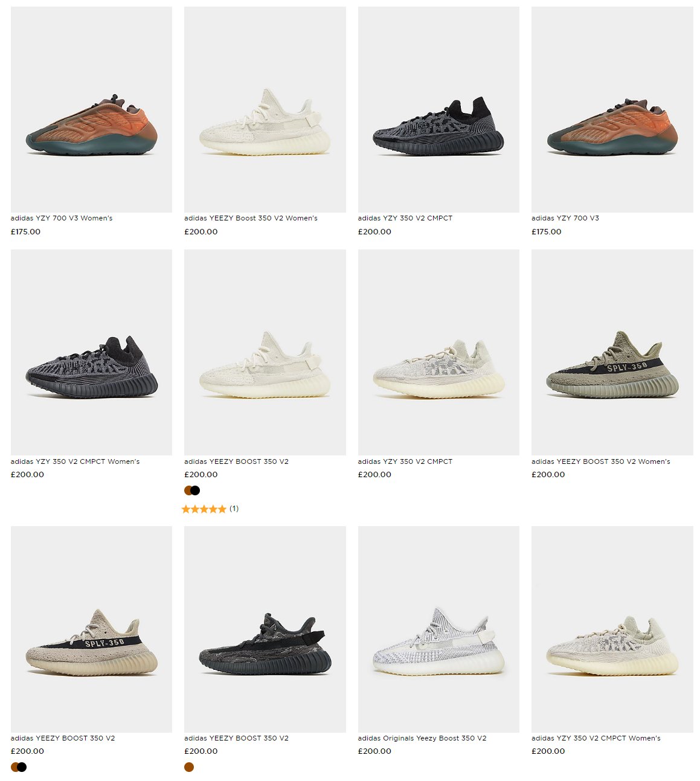Click the non-Women's "adidas YZY 700 V3" title
Image resolution: width=700 pixels, height=781 pixels.
click(565, 218)
